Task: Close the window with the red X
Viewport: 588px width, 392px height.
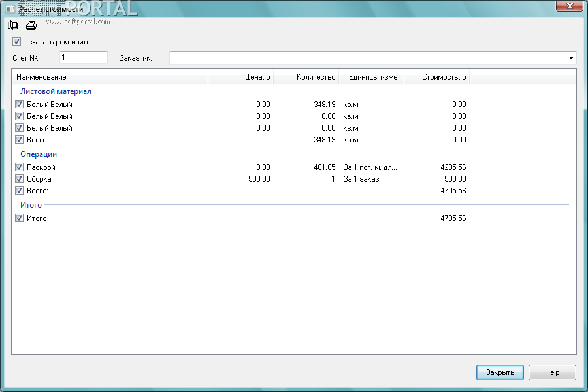Action: point(569,6)
